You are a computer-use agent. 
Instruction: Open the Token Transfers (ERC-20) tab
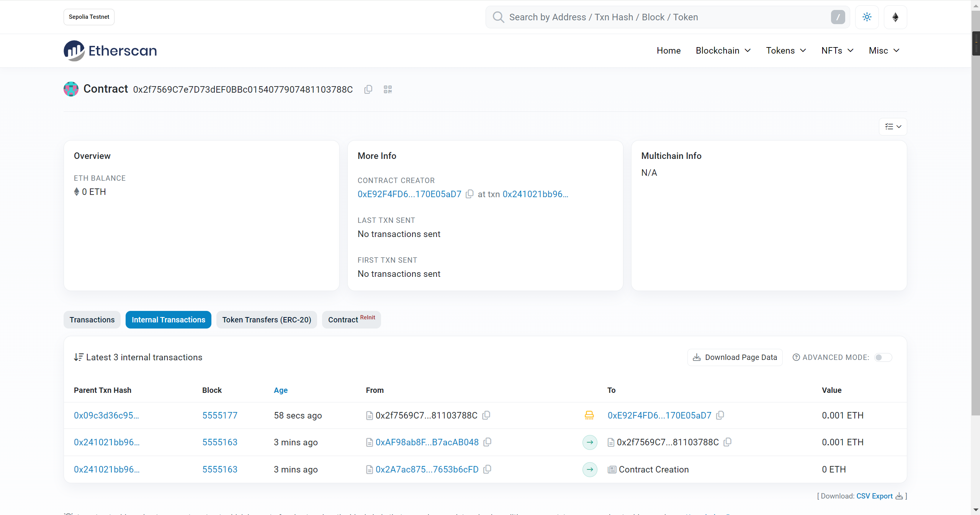267,319
